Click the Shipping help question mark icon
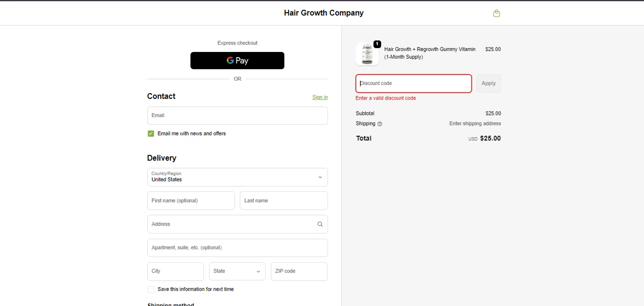Screen dimensions: 644x306 coord(380,124)
